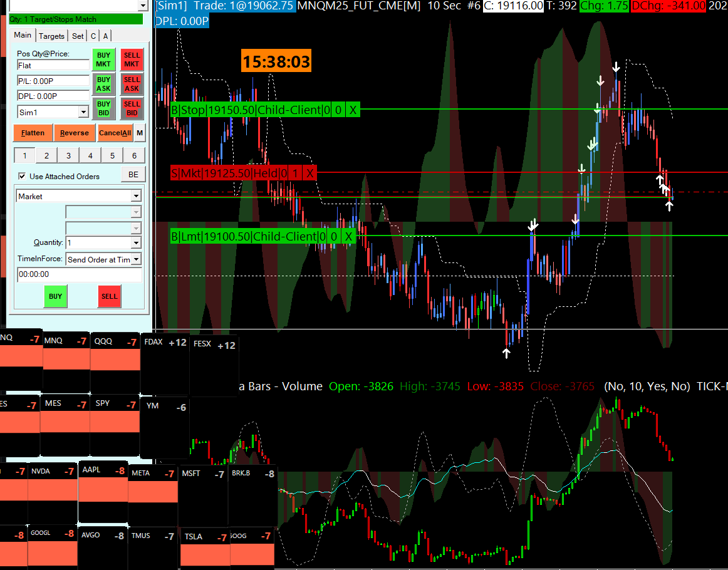
Task: Select quantity preset 2
Action: click(46, 155)
